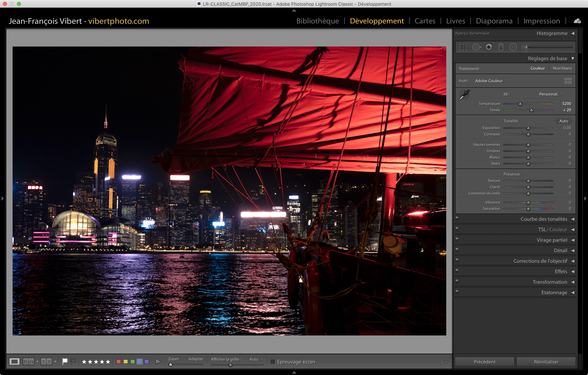Viewport: 588px width, 375px height.
Task: Enable the Epreuvage écran checkbox
Action: (x=273, y=362)
